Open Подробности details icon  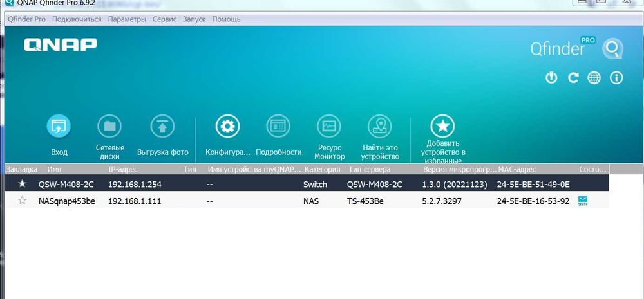pyautogui.click(x=278, y=126)
